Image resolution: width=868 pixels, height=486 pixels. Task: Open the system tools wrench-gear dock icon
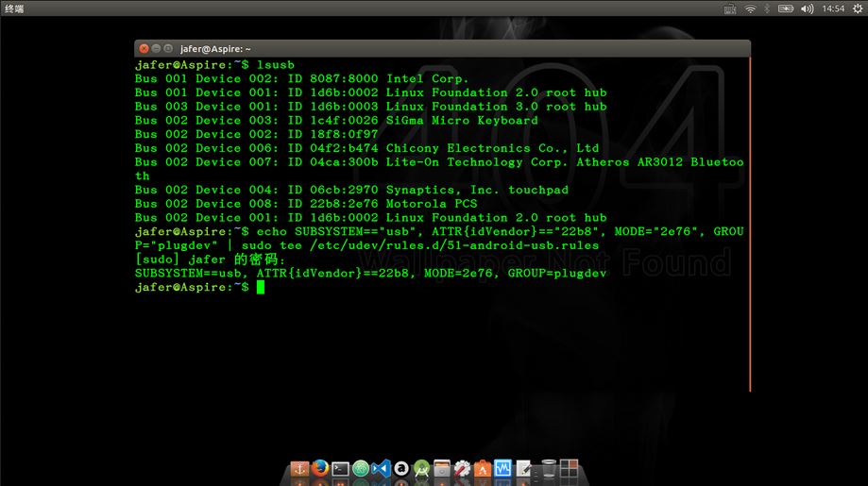pyautogui.click(x=462, y=469)
